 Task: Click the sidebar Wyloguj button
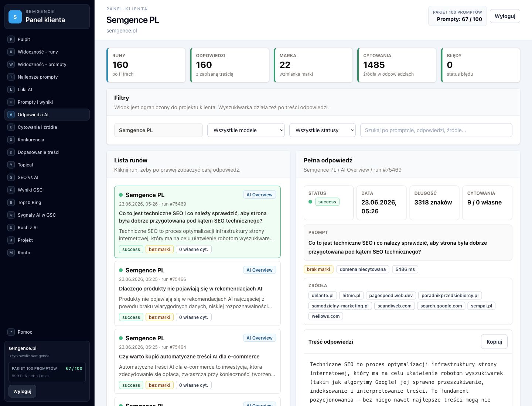(x=22, y=391)
